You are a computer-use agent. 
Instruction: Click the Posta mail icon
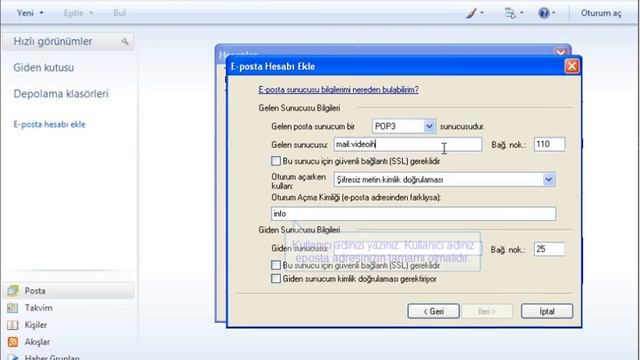tap(13, 291)
